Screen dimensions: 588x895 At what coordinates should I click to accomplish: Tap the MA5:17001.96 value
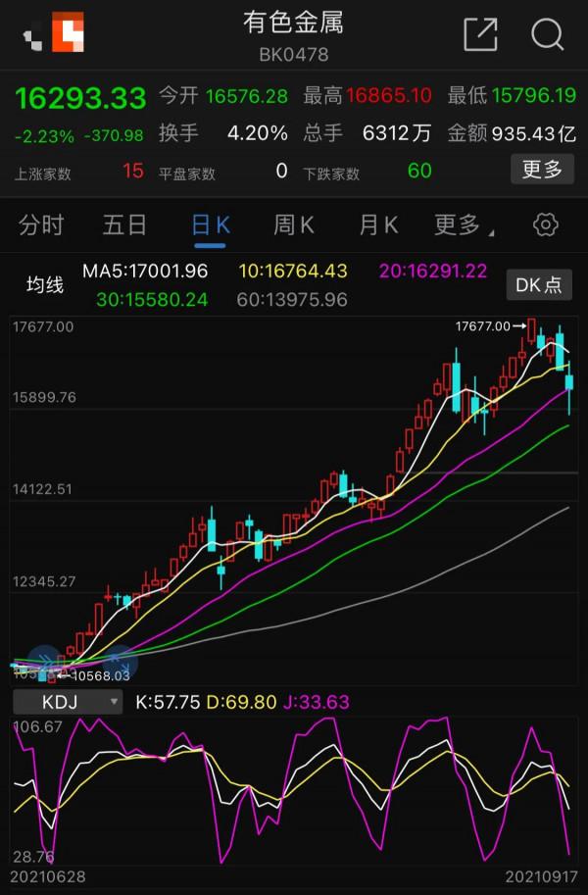145,271
